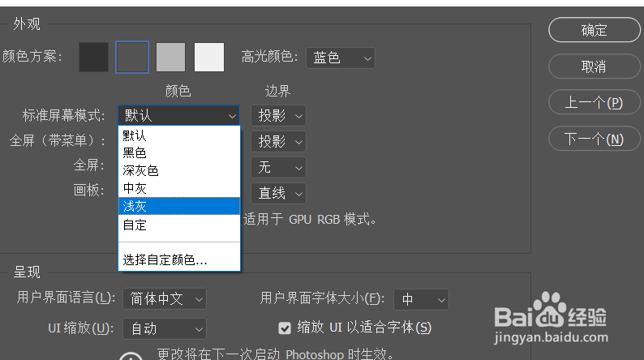
Task: Choose 自定 from the color list
Action: [179, 225]
